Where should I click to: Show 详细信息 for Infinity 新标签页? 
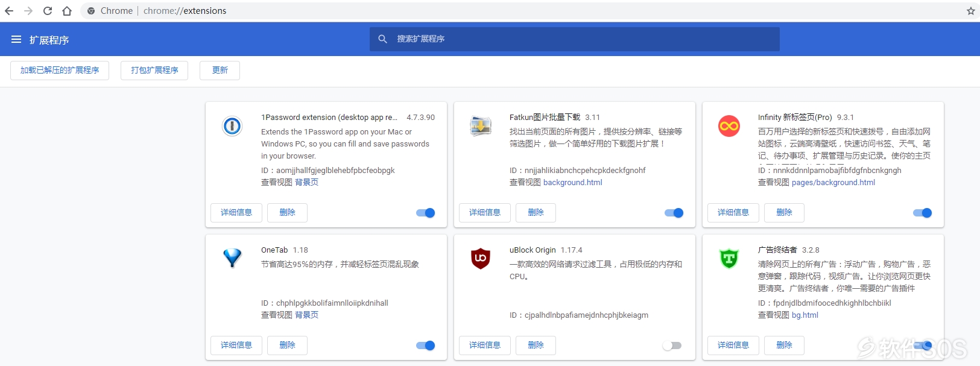pos(733,213)
